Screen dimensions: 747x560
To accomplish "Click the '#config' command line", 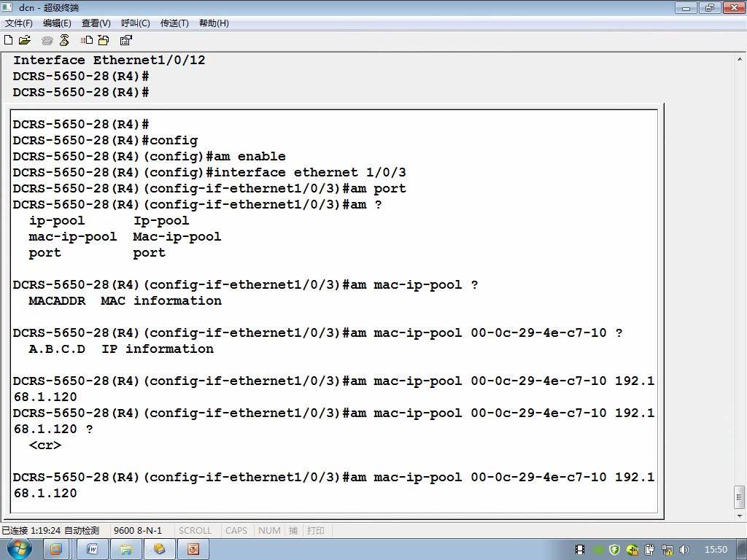I will [105, 140].
